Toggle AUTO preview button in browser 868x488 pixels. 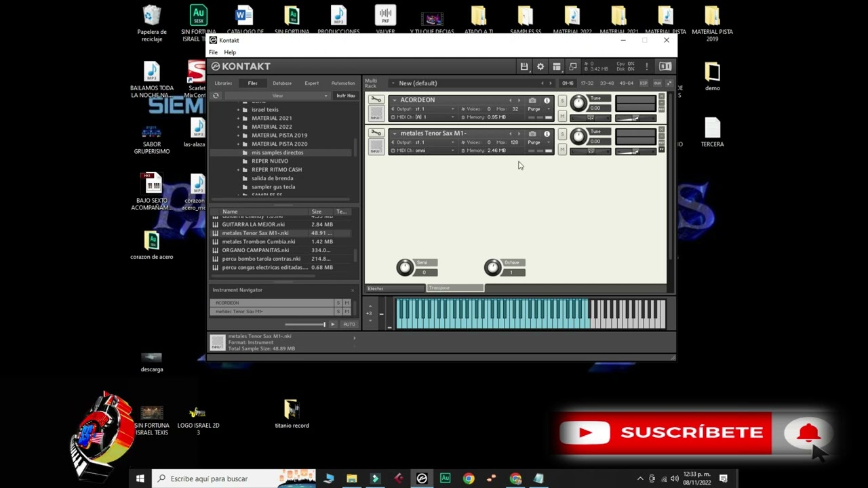pyautogui.click(x=349, y=325)
